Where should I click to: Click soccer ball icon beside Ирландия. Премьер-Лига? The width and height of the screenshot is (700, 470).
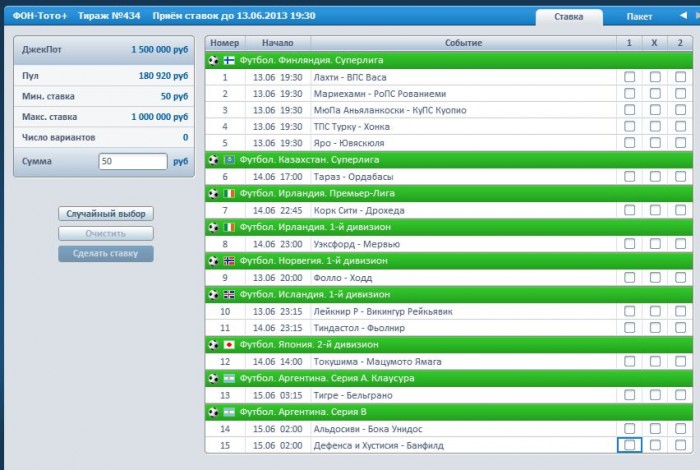213,193
